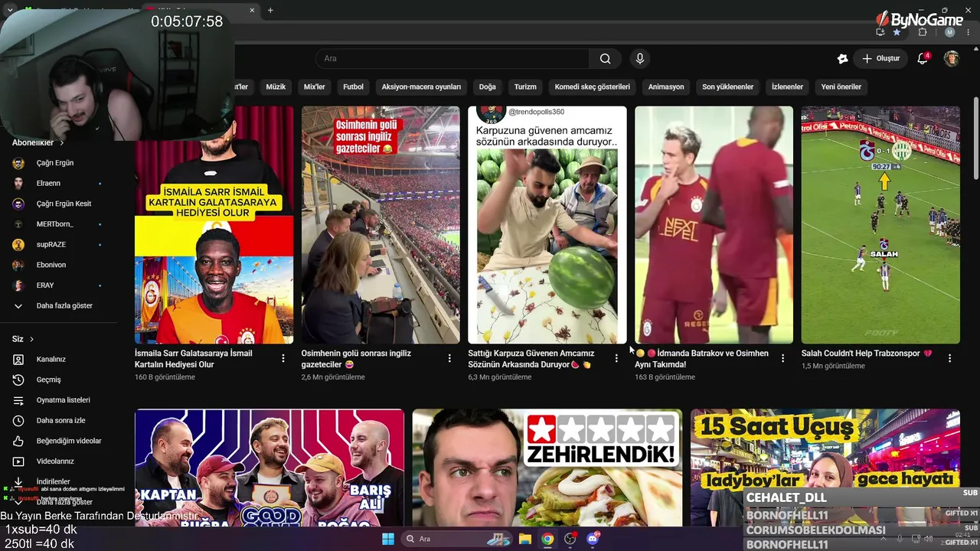Image resolution: width=980 pixels, height=551 pixels.
Task: Open the MERTborn_ subscription channel
Action: point(55,224)
